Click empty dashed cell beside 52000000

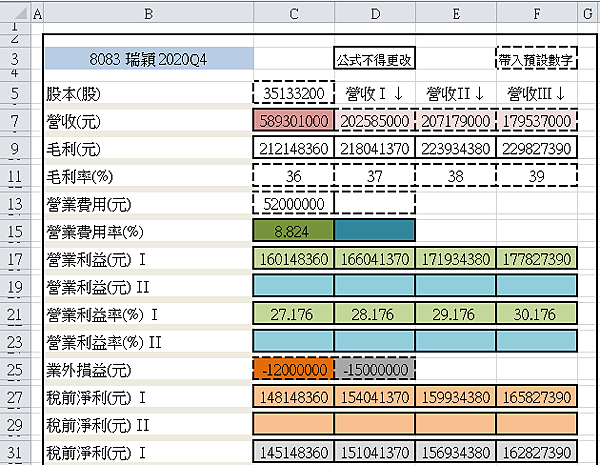[375, 204]
